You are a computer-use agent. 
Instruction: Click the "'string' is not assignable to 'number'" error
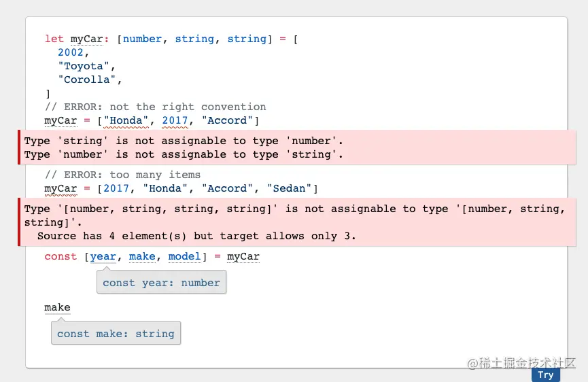tap(184, 141)
